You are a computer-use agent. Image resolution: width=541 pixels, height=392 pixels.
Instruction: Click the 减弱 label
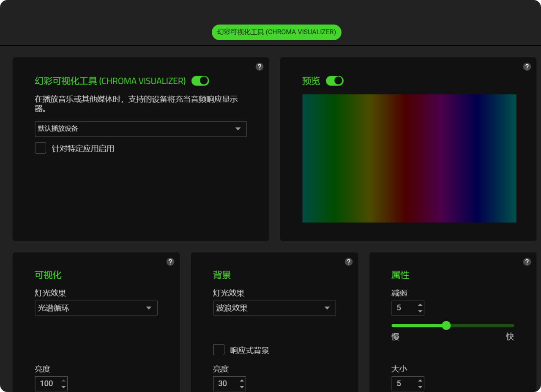point(399,293)
